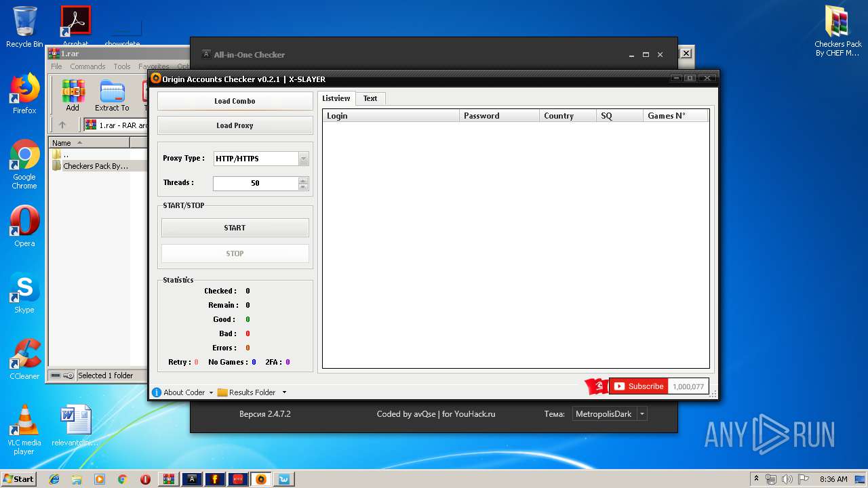Open WinRAR Favorites menu
This screenshot has height=488, width=868.
click(153, 66)
